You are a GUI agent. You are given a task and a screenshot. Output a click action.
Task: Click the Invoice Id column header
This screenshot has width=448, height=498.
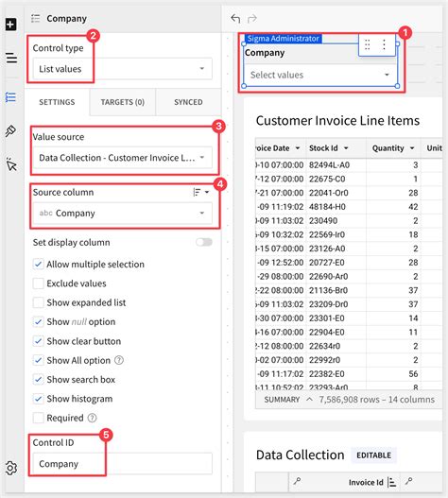click(x=366, y=482)
